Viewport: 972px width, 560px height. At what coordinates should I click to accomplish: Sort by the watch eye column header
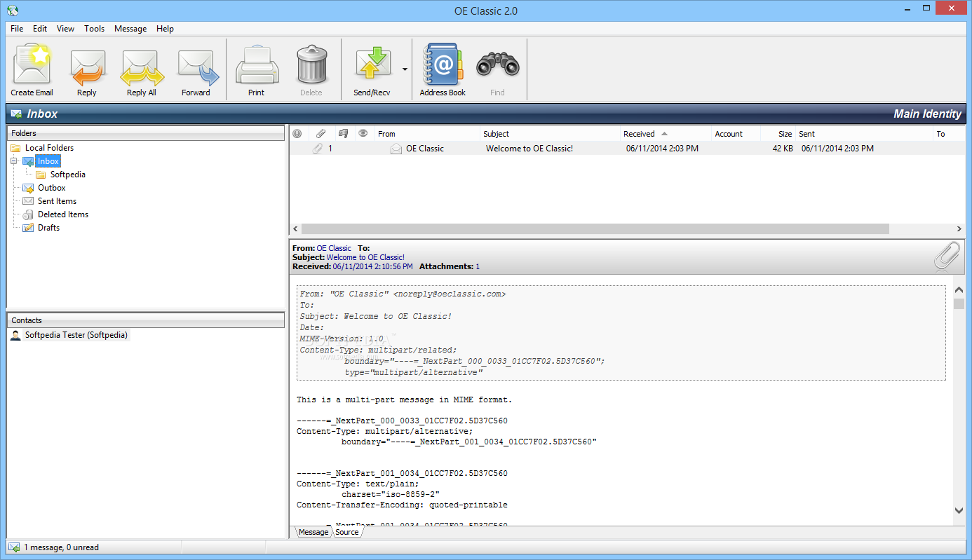pos(363,133)
